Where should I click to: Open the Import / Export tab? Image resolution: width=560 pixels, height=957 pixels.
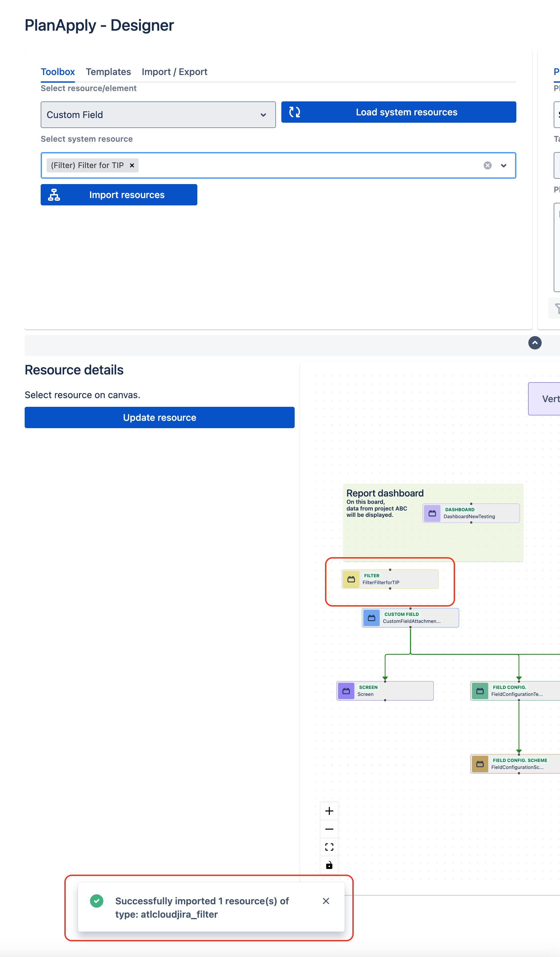click(x=174, y=72)
